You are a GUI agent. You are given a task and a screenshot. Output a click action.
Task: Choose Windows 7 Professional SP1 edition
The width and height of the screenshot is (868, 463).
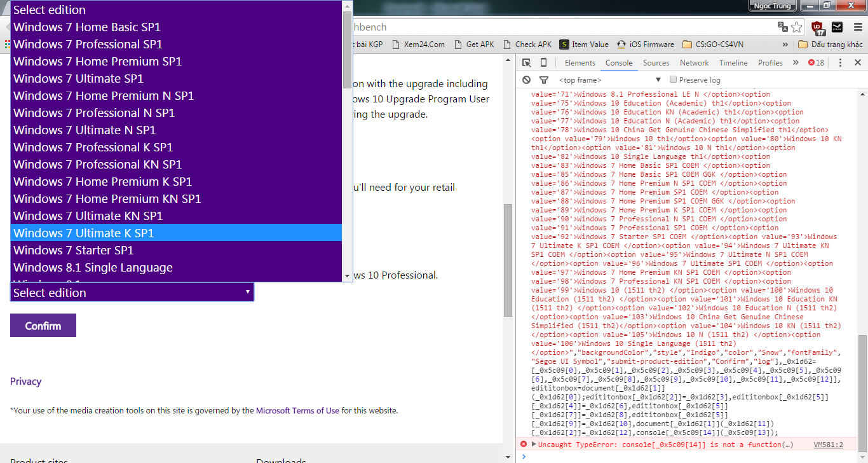coord(88,44)
